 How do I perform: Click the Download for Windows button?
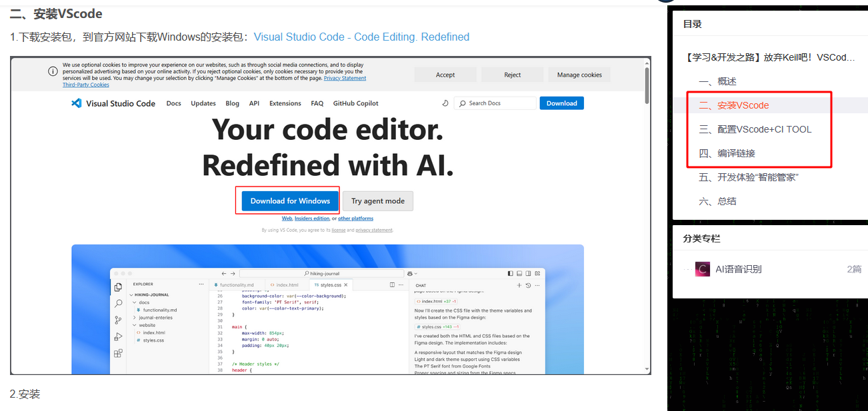290,201
